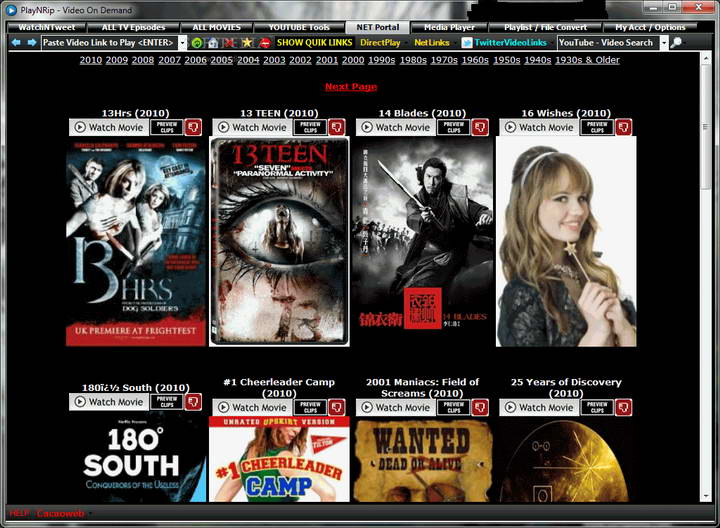Open Preview Clips for 14 Blades
720x528 pixels.
pos(454,127)
